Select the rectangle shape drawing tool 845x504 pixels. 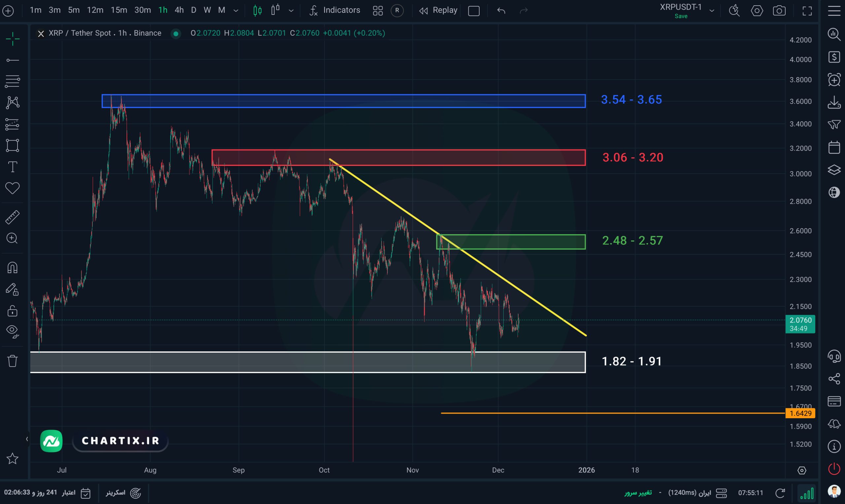tap(13, 145)
